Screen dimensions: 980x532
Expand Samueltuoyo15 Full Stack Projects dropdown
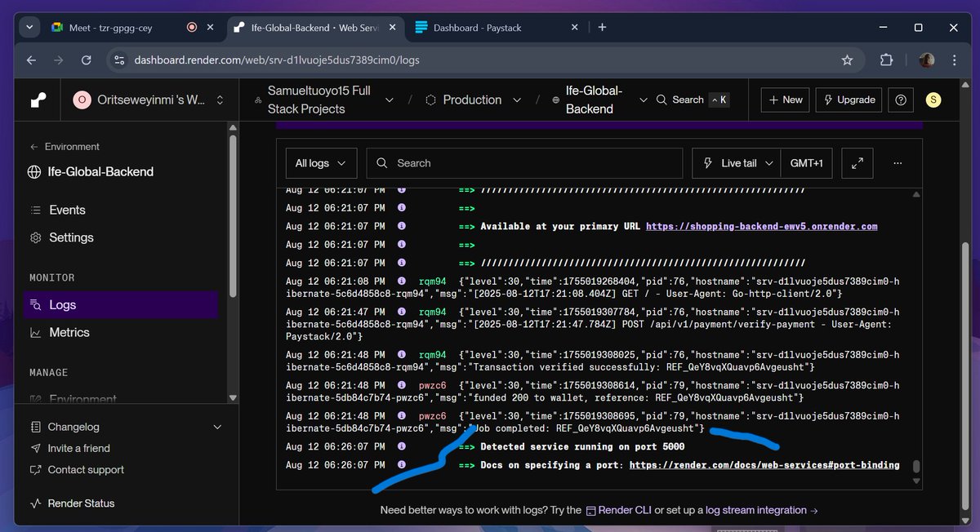pos(389,100)
